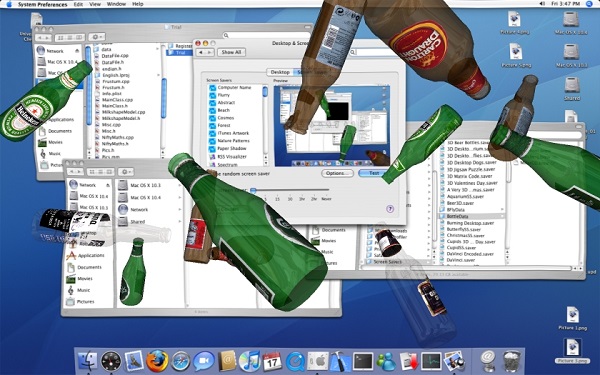
Task: Adjust start screen saver slider handle
Action: coord(253,190)
